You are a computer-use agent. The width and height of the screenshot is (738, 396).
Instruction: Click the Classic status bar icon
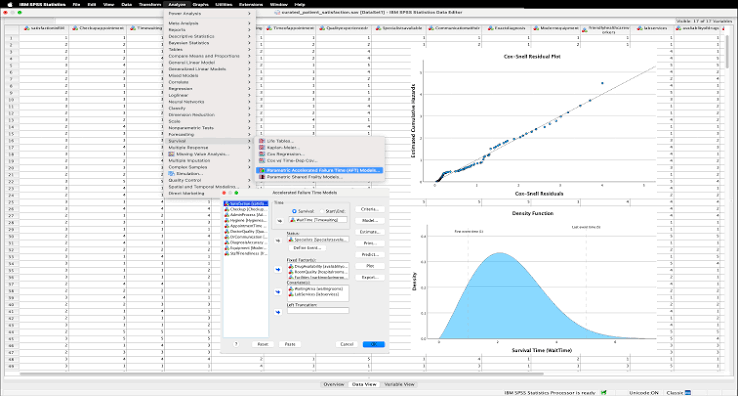pyautogui.click(x=688, y=392)
